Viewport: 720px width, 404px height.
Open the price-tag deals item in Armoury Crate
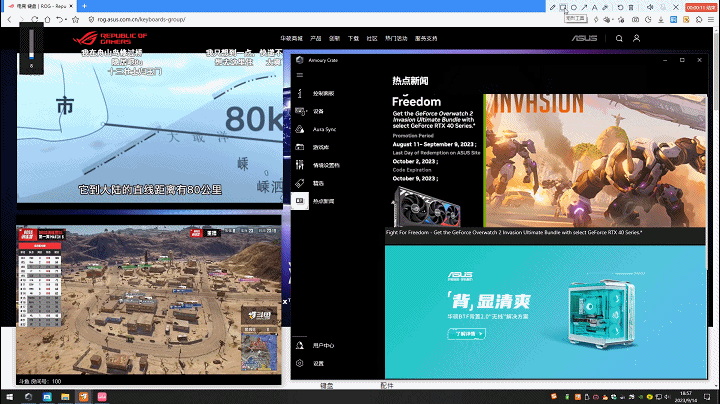300,183
